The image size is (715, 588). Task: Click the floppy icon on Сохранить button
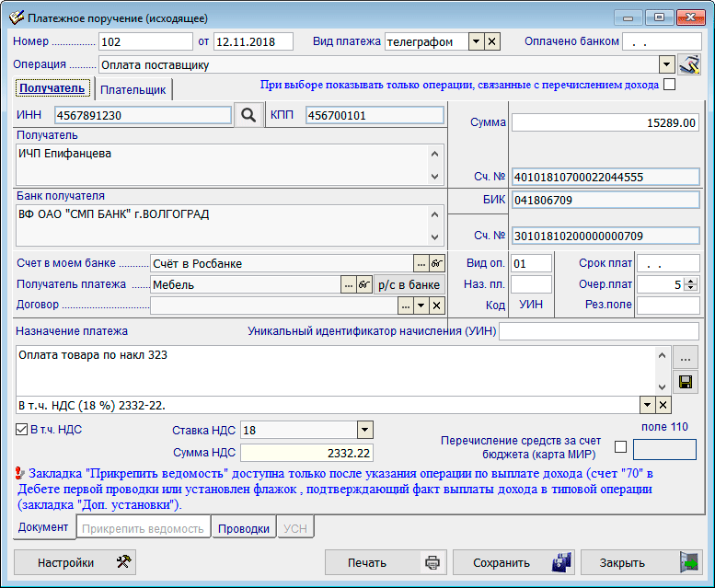click(x=561, y=562)
